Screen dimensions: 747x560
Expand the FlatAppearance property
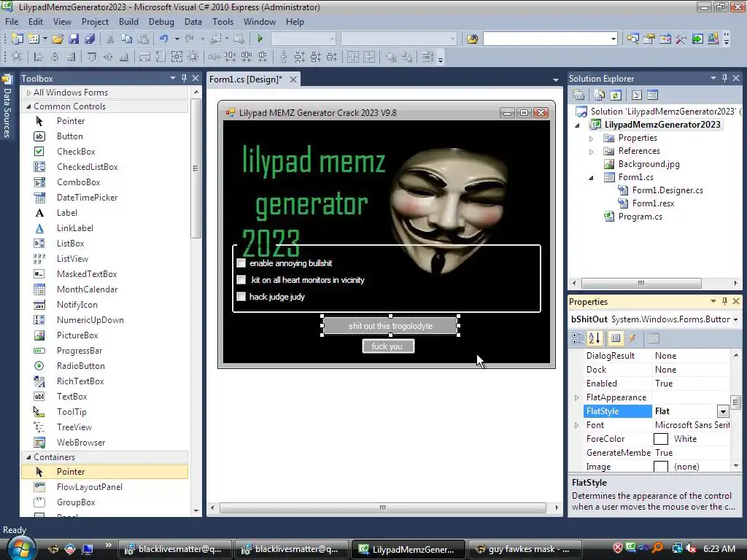coord(577,397)
